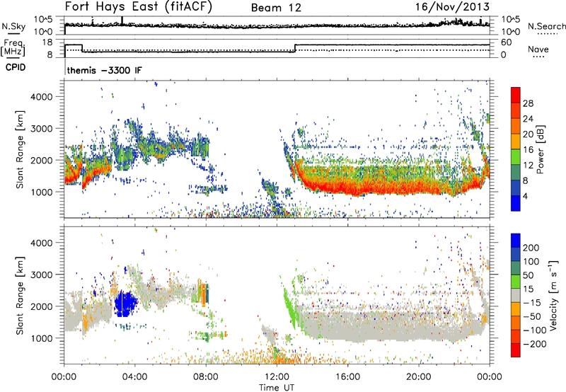This screenshot has width=566, height=392.
Task: Select the "3000" tick in the velocity panel
Action: click(41, 275)
